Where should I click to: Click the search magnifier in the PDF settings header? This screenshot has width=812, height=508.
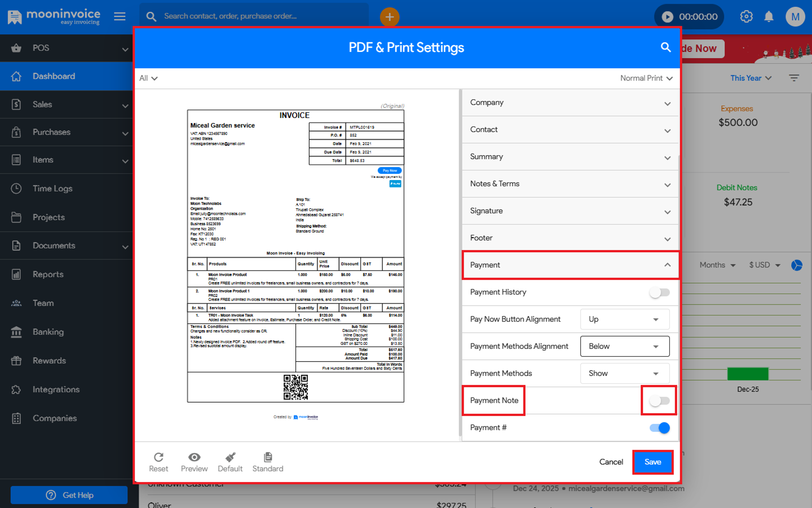click(665, 47)
